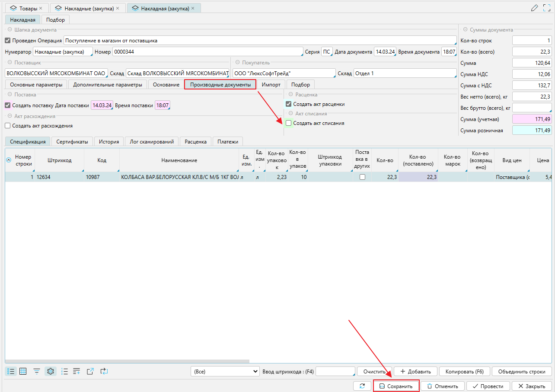Enable the Создать акт списания checkbox

point(289,123)
